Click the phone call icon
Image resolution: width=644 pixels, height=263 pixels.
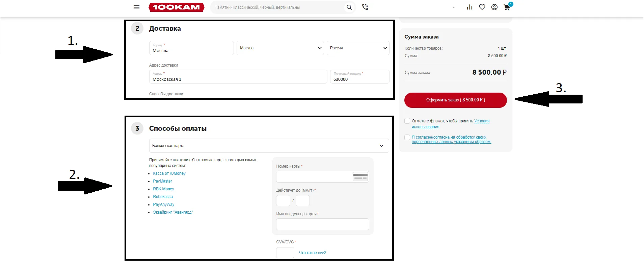[x=365, y=7]
